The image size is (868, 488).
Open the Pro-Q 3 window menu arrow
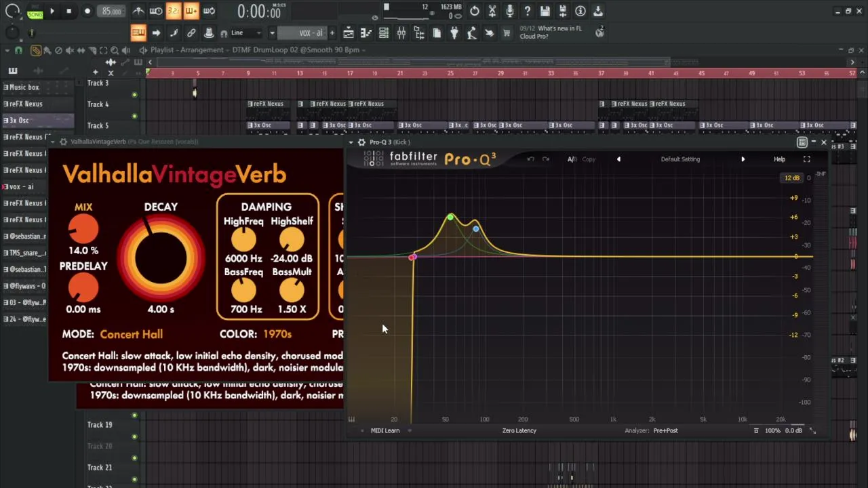[x=351, y=142]
